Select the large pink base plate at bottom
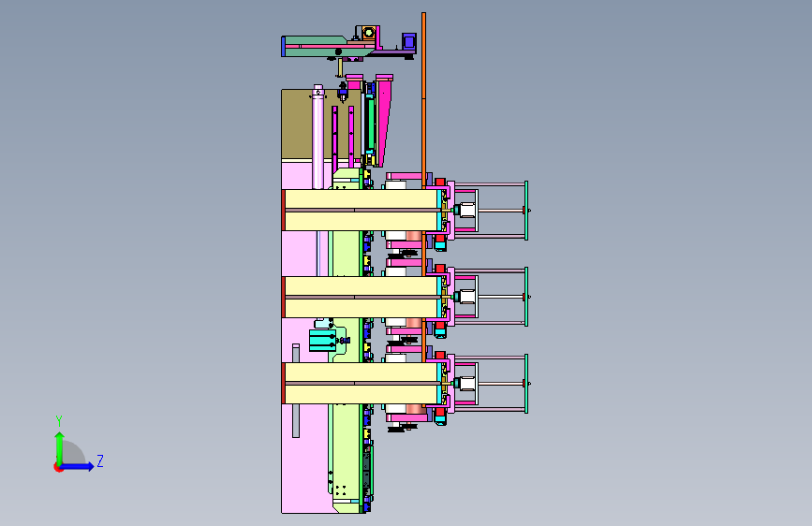Image resolution: width=812 pixels, height=526 pixels. 304,460
